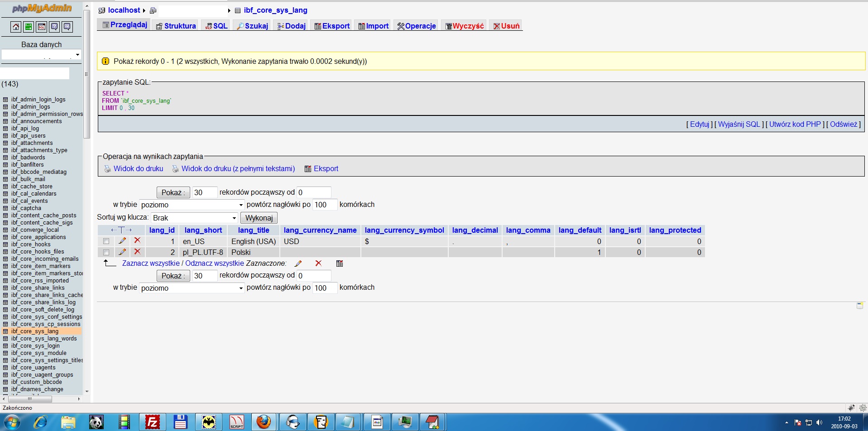Click the red X to delete the Polski row
The height and width of the screenshot is (431, 868).
tap(138, 252)
